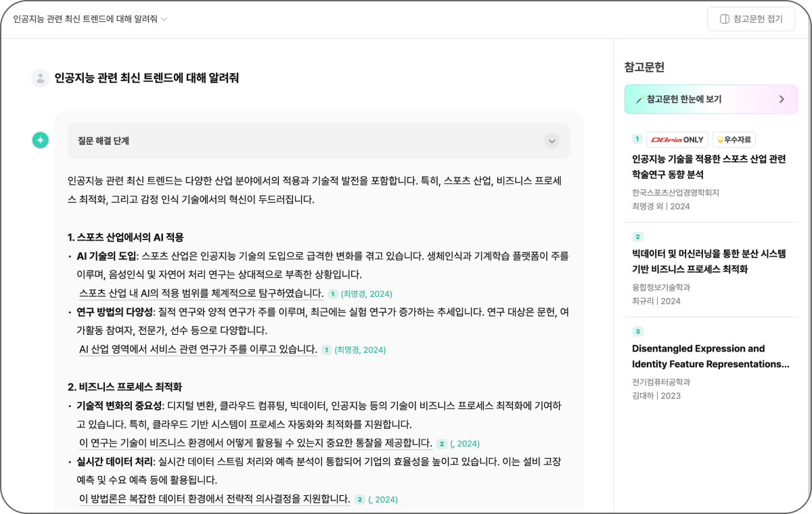Click the first (최명경, 2024) citation link

(366, 294)
